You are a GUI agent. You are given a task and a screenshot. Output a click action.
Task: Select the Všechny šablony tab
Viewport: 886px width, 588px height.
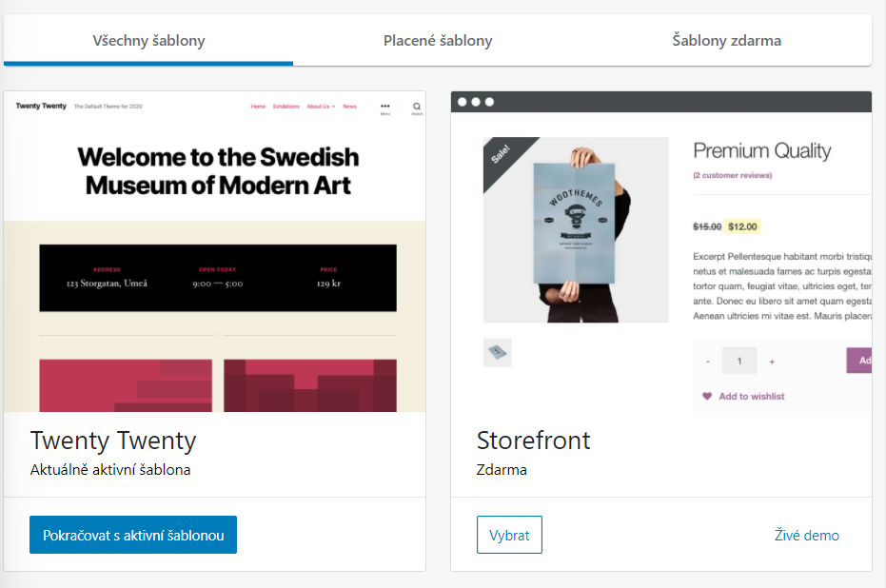tap(148, 40)
